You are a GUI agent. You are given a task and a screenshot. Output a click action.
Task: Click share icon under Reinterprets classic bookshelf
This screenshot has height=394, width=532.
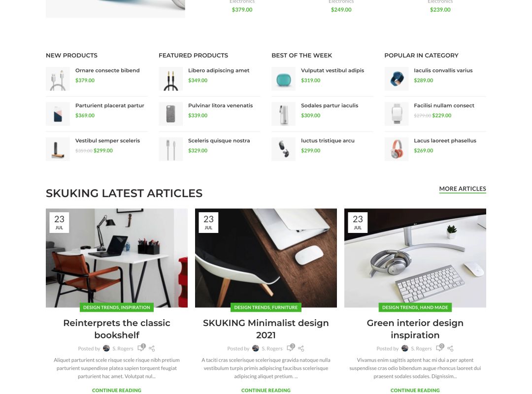(152, 349)
